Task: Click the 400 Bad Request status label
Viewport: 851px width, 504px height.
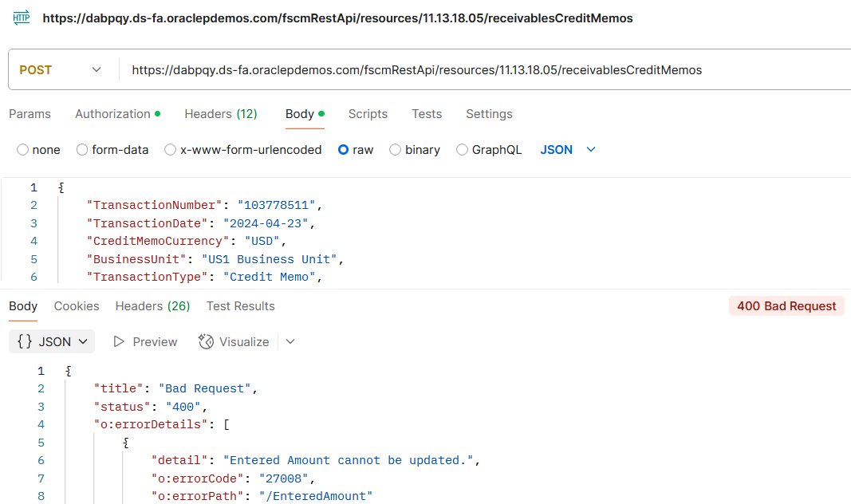Action: (x=786, y=305)
